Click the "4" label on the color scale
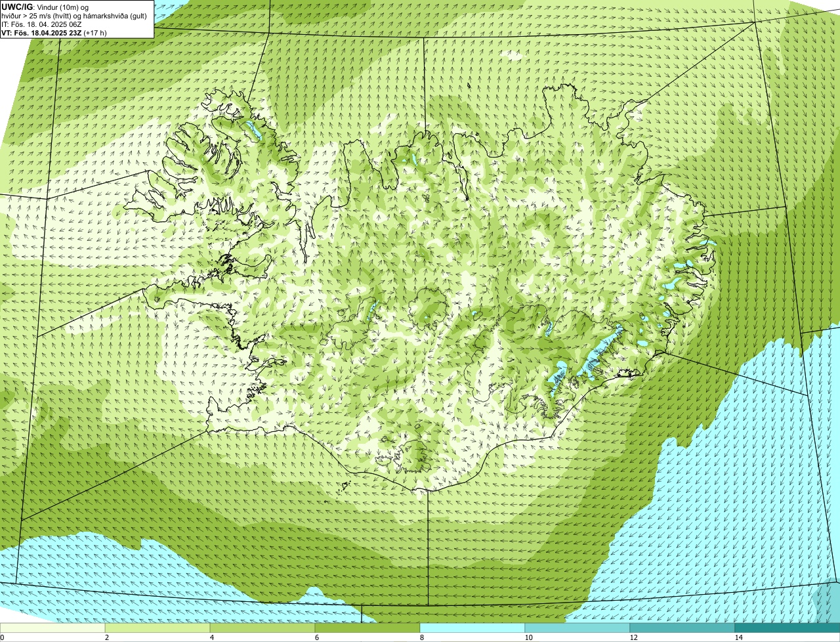 click(212, 637)
